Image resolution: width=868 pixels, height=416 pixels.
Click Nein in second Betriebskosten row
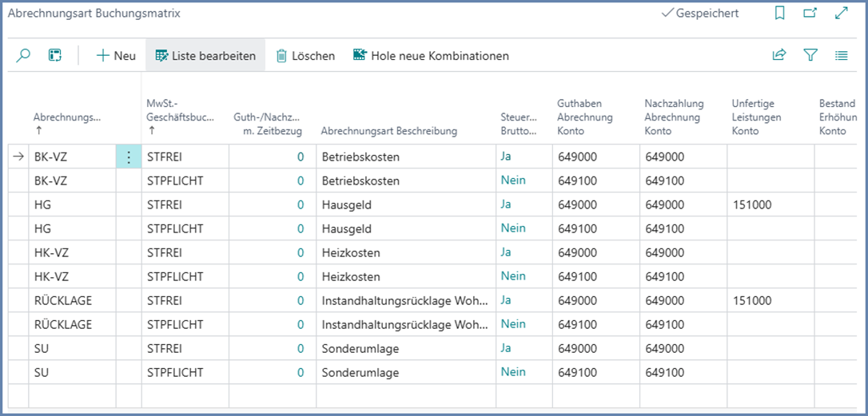(513, 180)
